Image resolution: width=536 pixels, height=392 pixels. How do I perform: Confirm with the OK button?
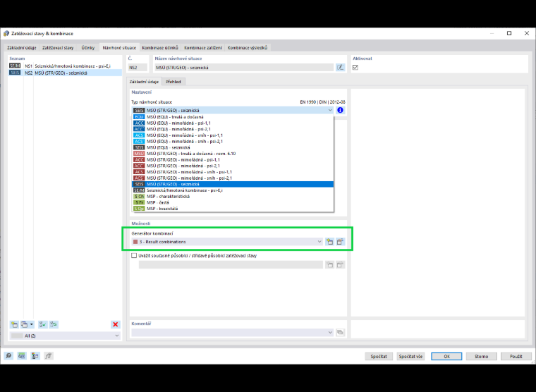pos(446,356)
